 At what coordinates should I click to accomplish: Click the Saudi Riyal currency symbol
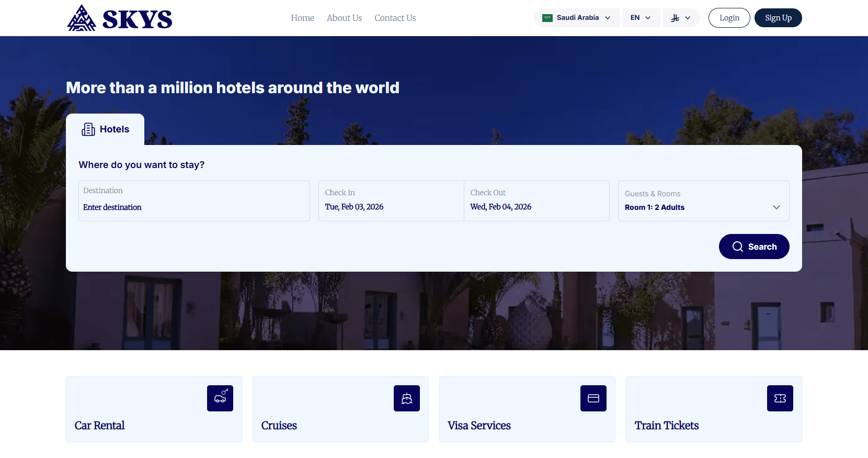675,18
